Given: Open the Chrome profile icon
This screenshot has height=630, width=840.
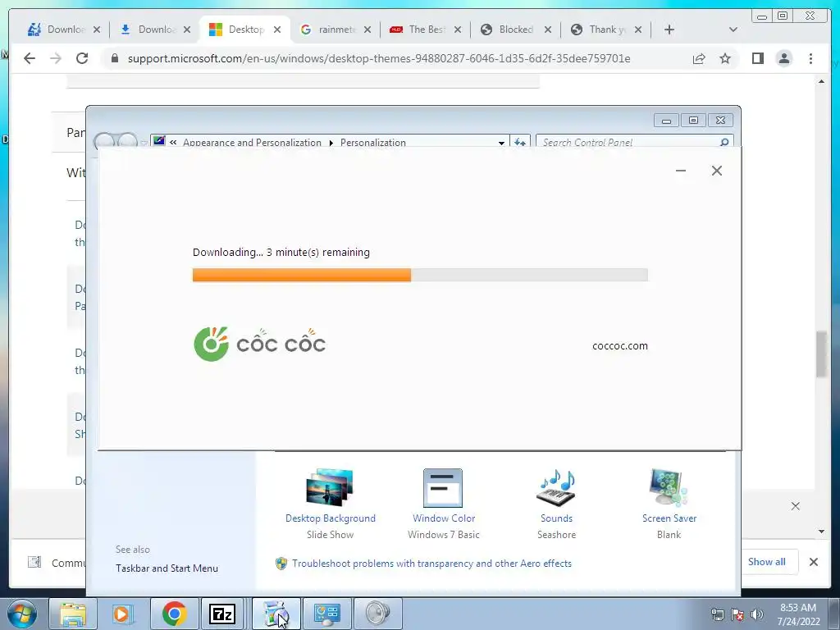Looking at the screenshot, I should [x=783, y=58].
